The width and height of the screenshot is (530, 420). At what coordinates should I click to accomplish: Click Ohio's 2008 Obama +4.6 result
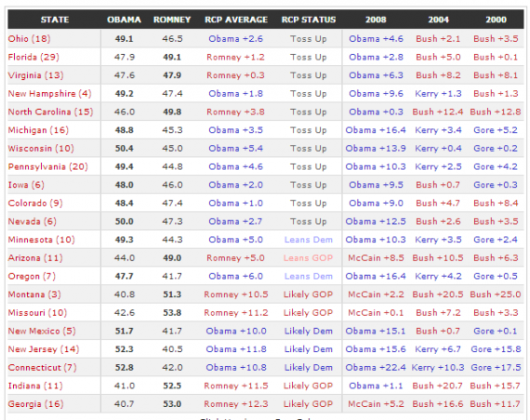coord(376,39)
